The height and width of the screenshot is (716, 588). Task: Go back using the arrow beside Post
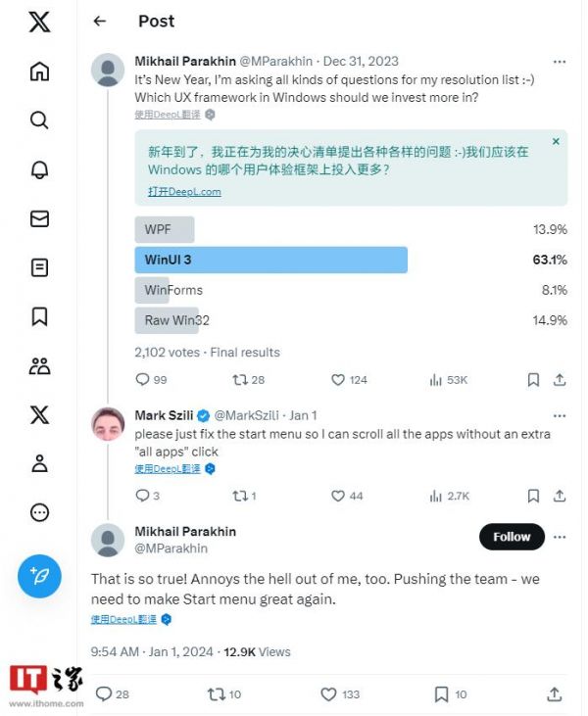(100, 22)
